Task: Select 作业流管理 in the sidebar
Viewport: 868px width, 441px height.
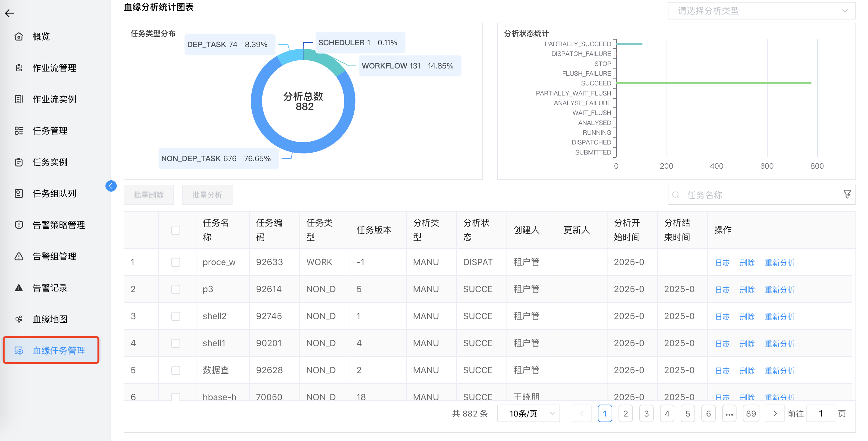Action: 54,68
